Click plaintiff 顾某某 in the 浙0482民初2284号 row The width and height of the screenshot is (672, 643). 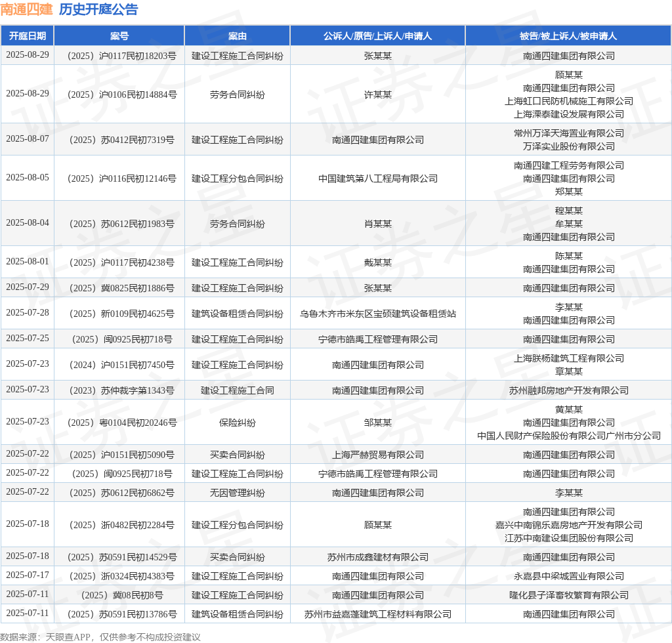point(377,525)
